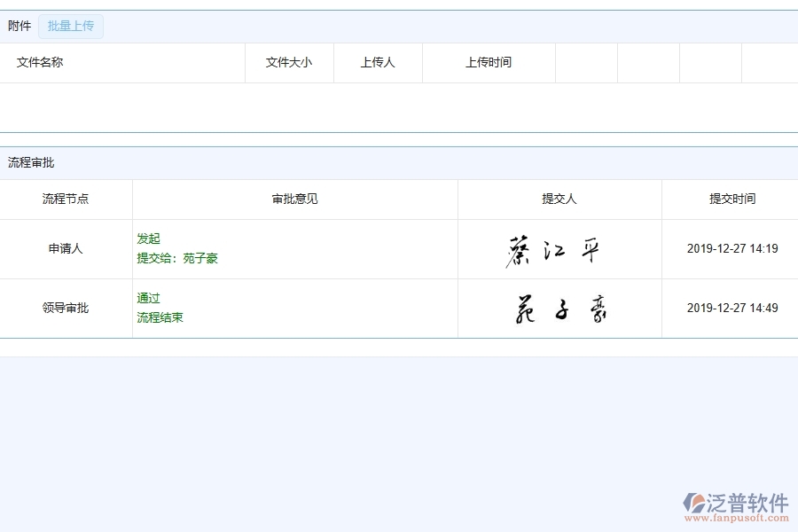Click the 批量上传 batch upload button

coord(71,26)
